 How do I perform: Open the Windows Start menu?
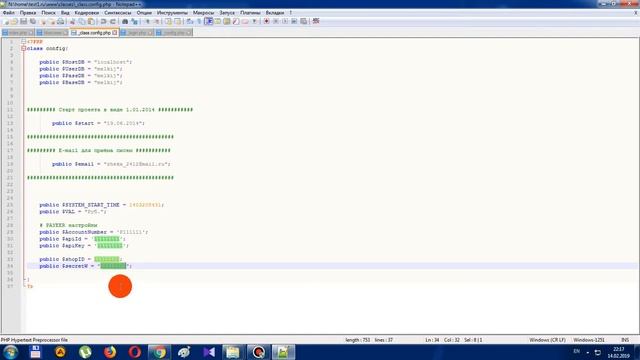(10, 352)
